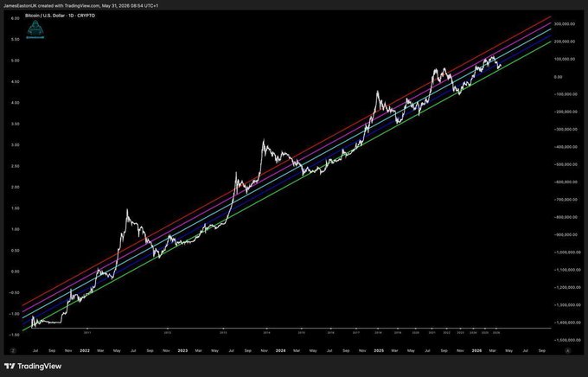
Task: Click the 6.00 label on left scale
Action: (x=15, y=18)
